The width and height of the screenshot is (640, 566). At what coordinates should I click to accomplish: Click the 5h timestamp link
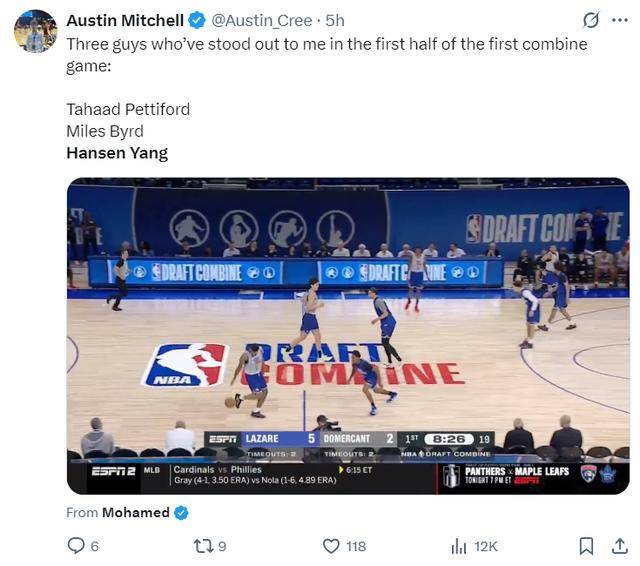point(335,20)
